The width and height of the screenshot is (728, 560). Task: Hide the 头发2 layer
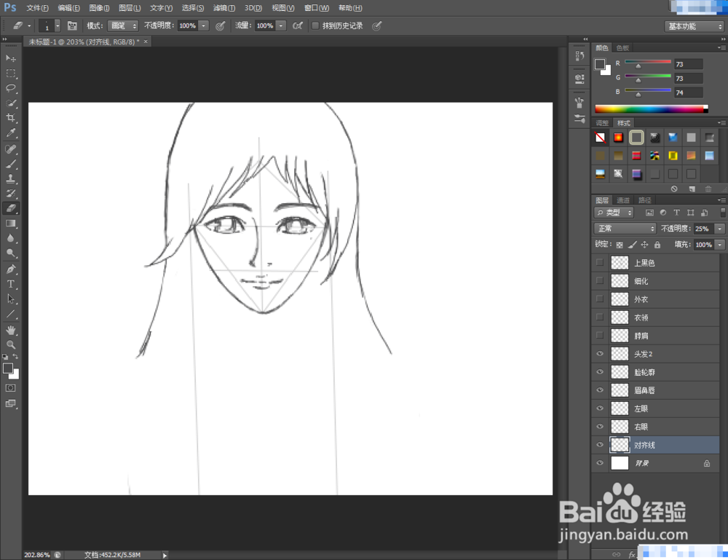(600, 354)
